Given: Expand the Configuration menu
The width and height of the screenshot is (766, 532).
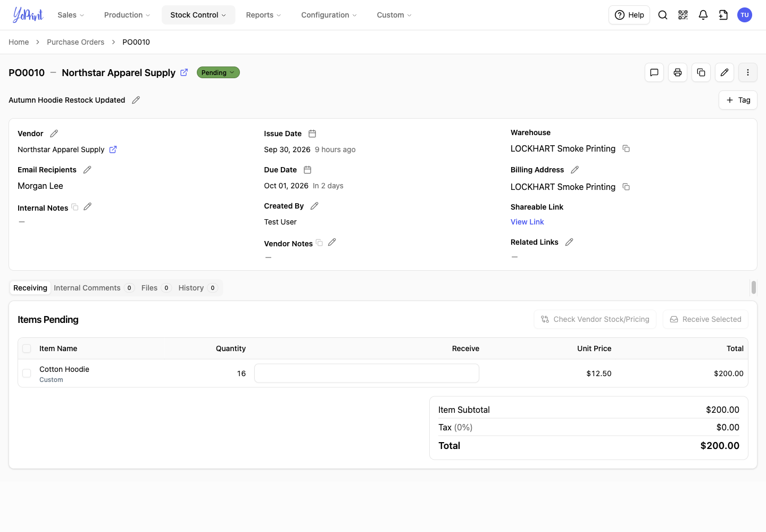Looking at the screenshot, I should (x=329, y=15).
